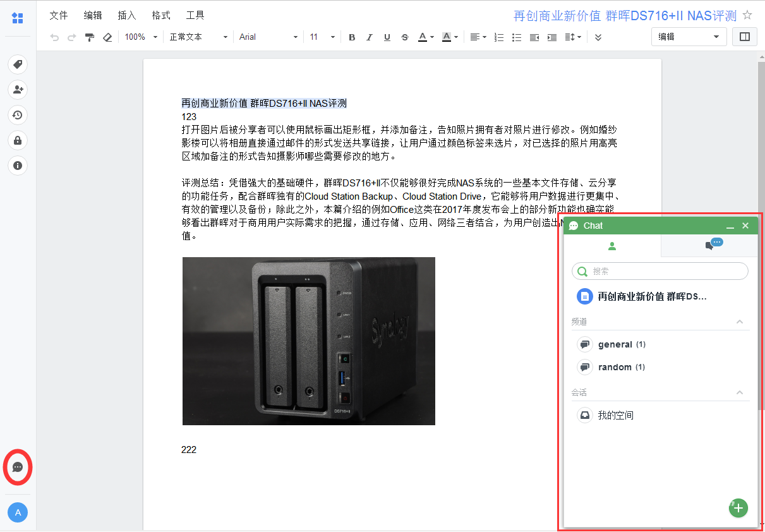Star the document as favorite
This screenshot has height=532, width=765.
[x=747, y=15]
